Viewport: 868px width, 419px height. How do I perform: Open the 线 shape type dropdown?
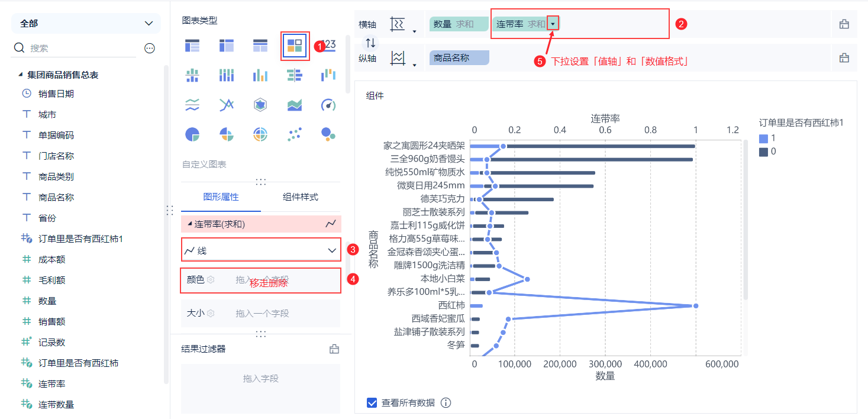coord(261,251)
